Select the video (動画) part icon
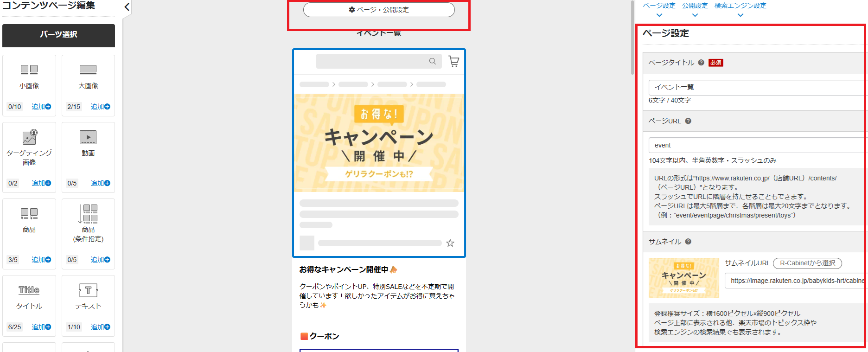The image size is (868, 352). pyautogui.click(x=88, y=137)
